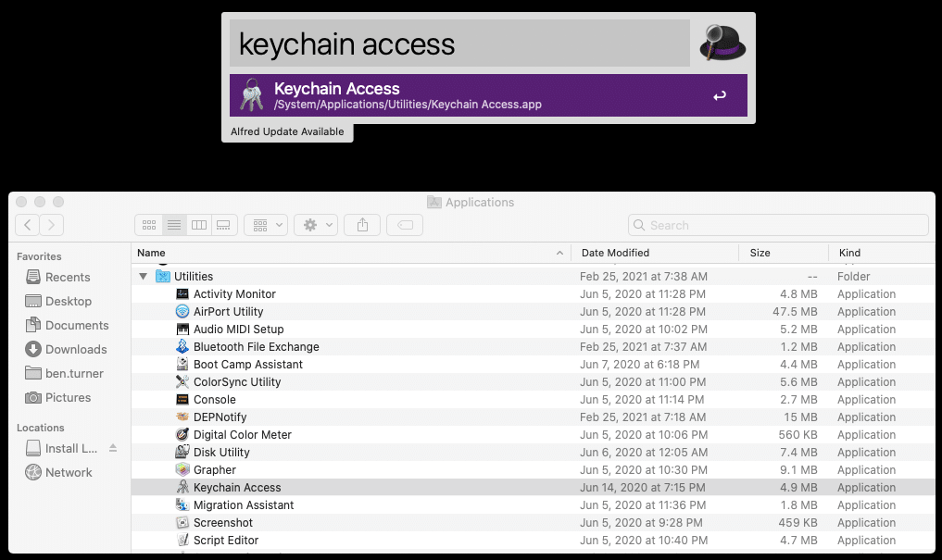Image resolution: width=942 pixels, height=560 pixels.
Task: Click 'Feb 25, 2021 at 7:18 AM' date
Action: pyautogui.click(x=643, y=417)
